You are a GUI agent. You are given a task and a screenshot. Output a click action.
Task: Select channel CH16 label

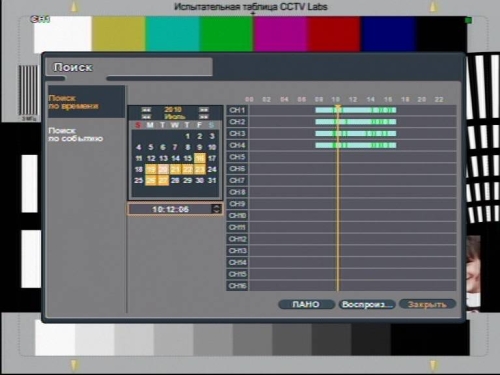(x=237, y=286)
